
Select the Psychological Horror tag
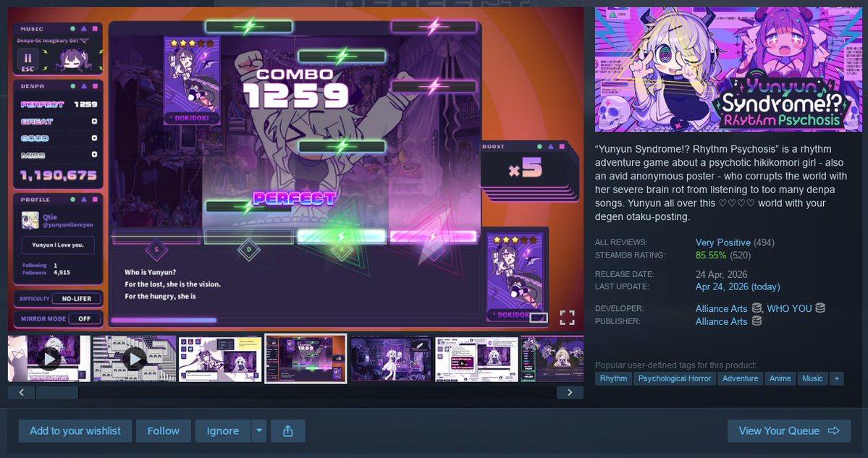coord(674,378)
